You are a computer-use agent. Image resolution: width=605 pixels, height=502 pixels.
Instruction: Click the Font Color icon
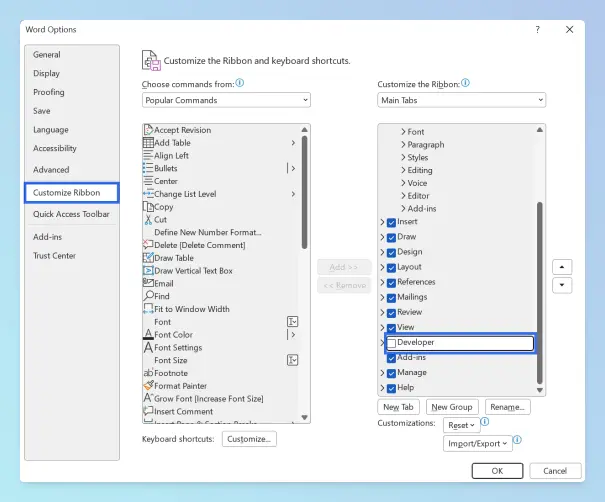(x=148, y=335)
